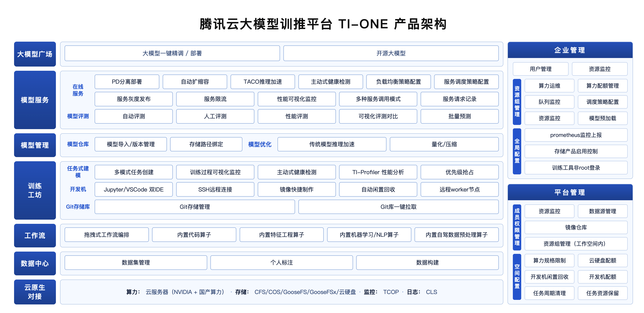
Task: Select the 训练工具非root登录 box
Action: tap(576, 168)
